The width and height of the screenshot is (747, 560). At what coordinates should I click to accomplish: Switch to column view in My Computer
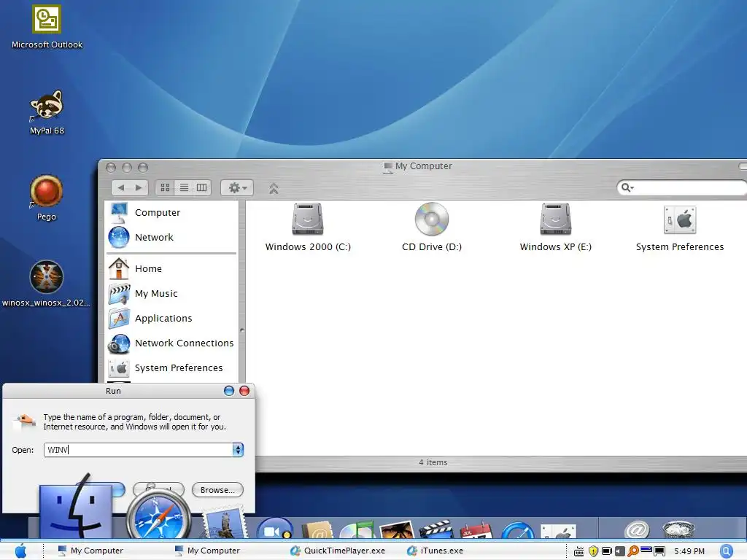coord(202,187)
